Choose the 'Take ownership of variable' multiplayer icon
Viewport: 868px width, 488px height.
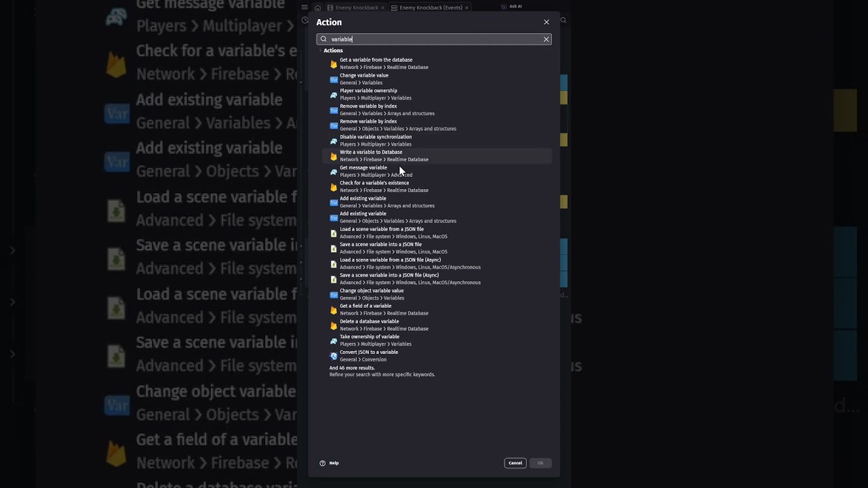click(x=334, y=341)
